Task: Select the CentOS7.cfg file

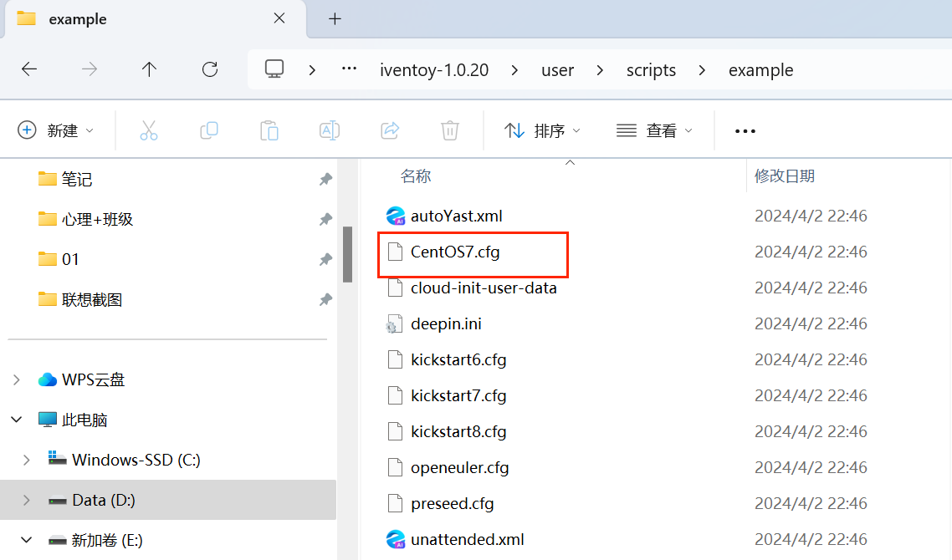Action: click(455, 252)
